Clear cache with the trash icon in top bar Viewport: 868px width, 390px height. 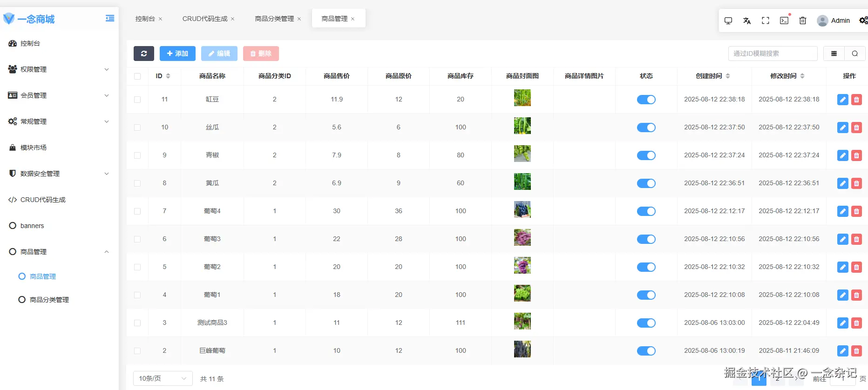[803, 20]
